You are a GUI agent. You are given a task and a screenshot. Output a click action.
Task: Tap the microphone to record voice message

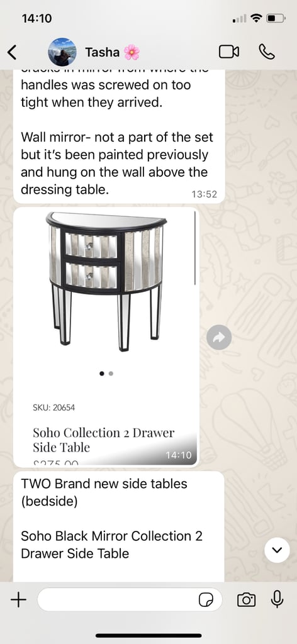point(277,599)
